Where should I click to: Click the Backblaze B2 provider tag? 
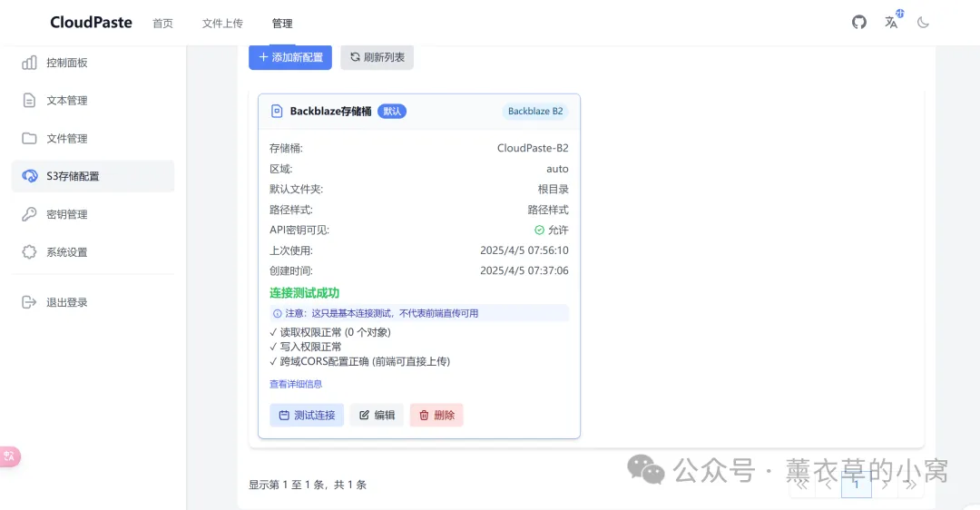[x=535, y=112]
